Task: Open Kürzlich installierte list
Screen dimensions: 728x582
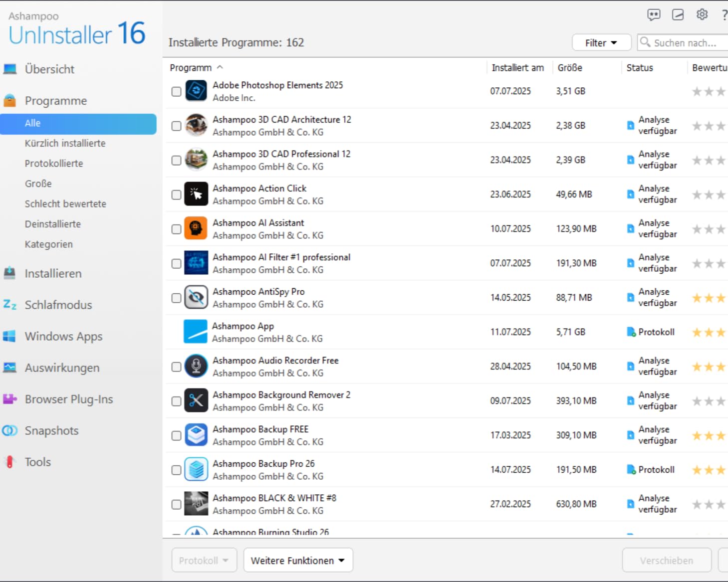Action: click(x=65, y=143)
